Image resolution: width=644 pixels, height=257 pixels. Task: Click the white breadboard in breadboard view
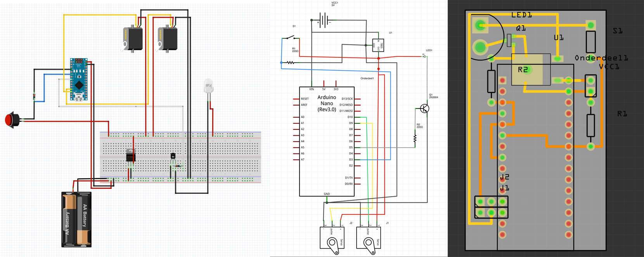pos(180,157)
